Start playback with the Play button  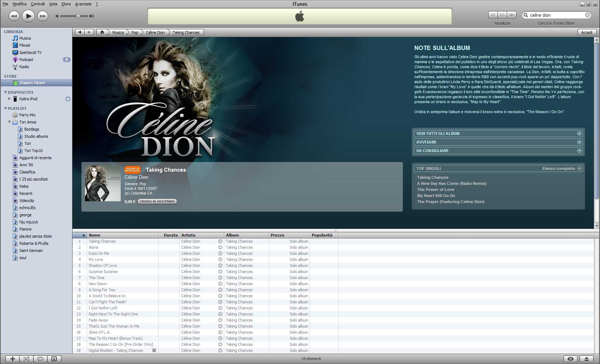click(x=28, y=16)
